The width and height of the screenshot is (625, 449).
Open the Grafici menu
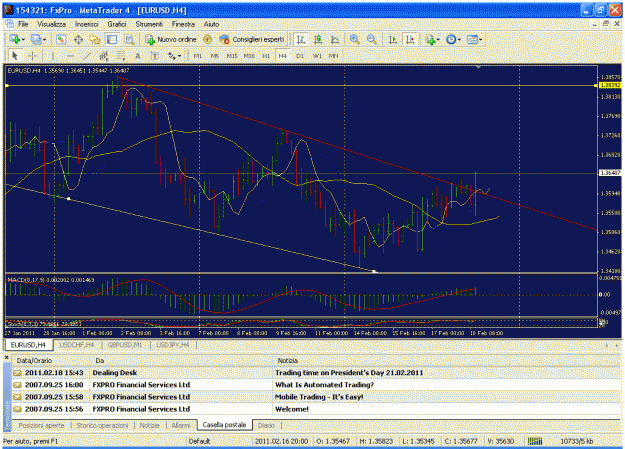tap(117, 24)
